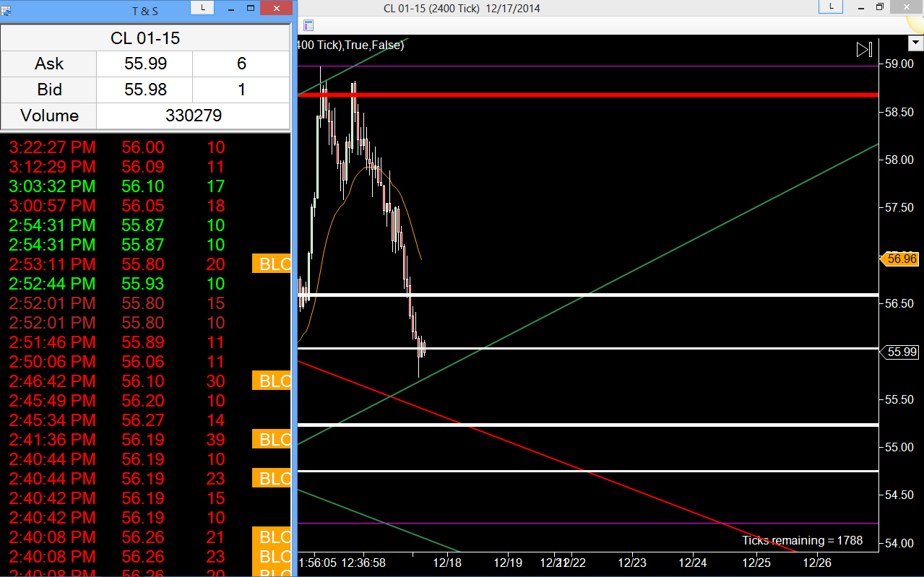
Task: Click the orange BLOCK tag on the 2:53:11 PM trade
Action: [271, 264]
